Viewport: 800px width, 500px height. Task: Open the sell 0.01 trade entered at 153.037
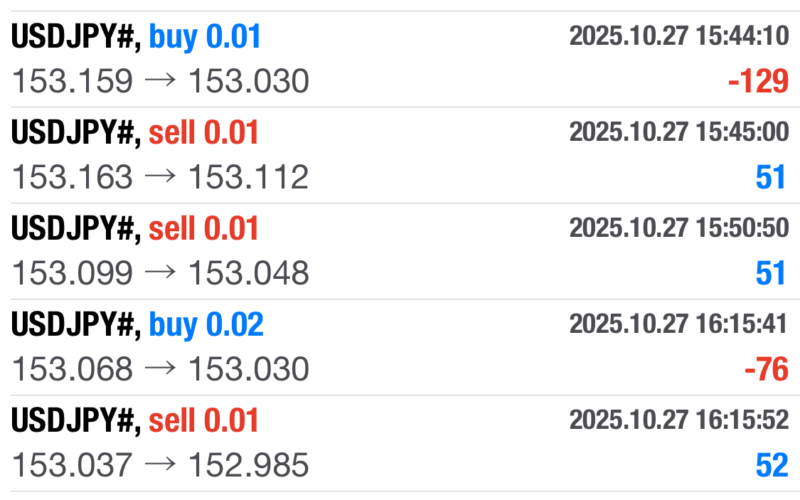(135, 421)
